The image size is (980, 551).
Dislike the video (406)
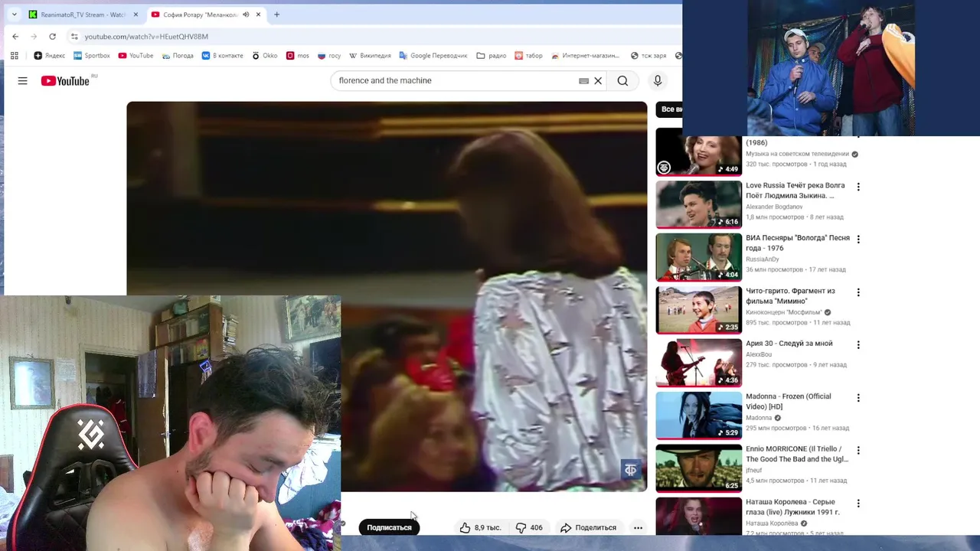pos(528,527)
